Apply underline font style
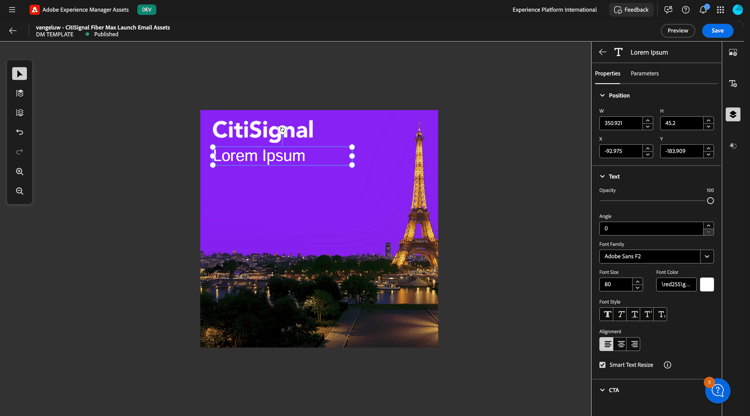 634,314
